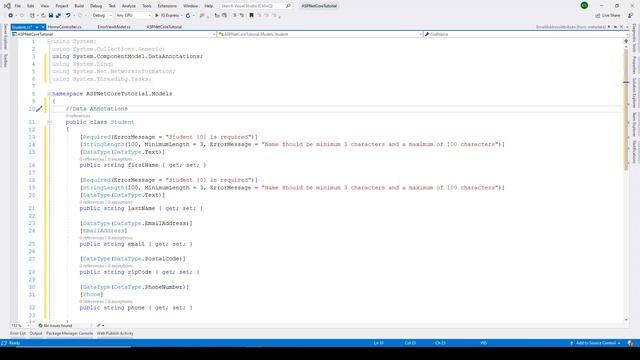Open the Web Publish Activity tab
Image resolution: width=640 pixels, height=360 pixels.
(x=115, y=333)
